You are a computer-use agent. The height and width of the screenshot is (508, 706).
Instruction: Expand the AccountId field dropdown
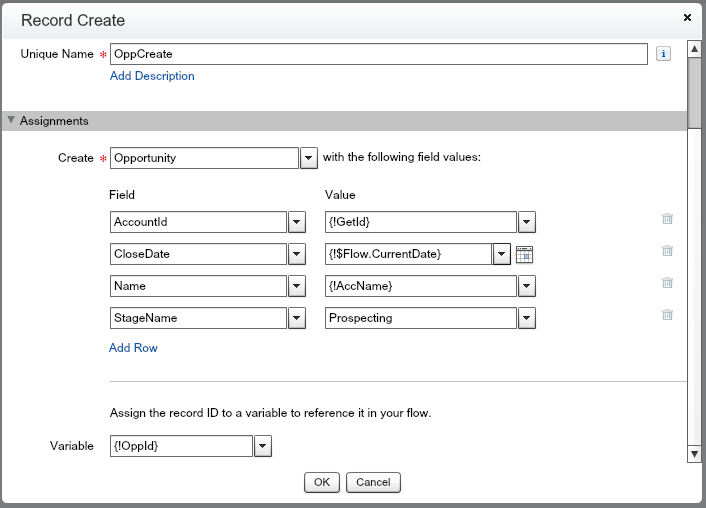click(x=297, y=222)
